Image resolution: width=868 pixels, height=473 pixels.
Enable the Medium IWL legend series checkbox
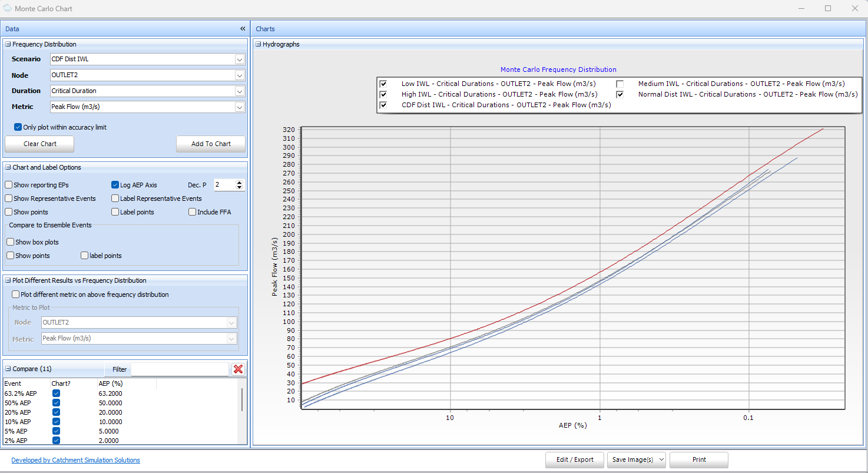point(619,84)
